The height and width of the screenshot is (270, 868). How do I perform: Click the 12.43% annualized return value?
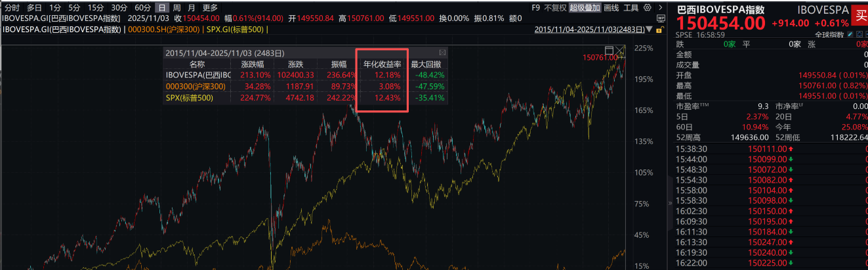[x=387, y=97]
